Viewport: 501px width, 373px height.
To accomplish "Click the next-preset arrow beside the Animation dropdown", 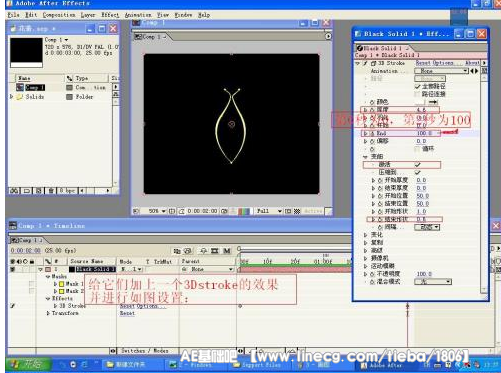I will [476, 71].
